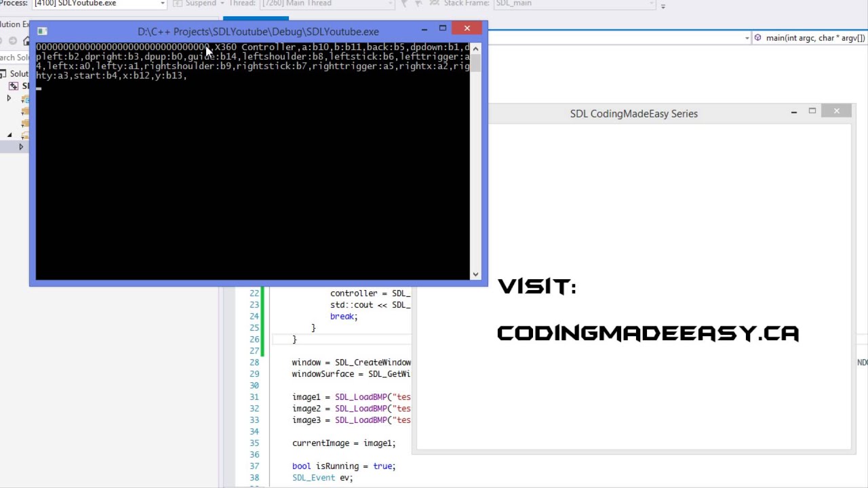
Task: Click line number 30 in the editor margin
Action: point(254,386)
